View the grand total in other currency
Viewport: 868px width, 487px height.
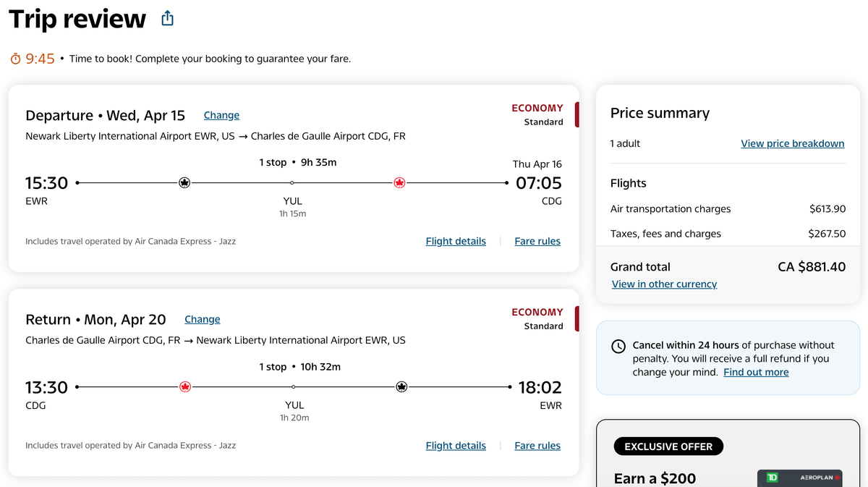tap(664, 284)
